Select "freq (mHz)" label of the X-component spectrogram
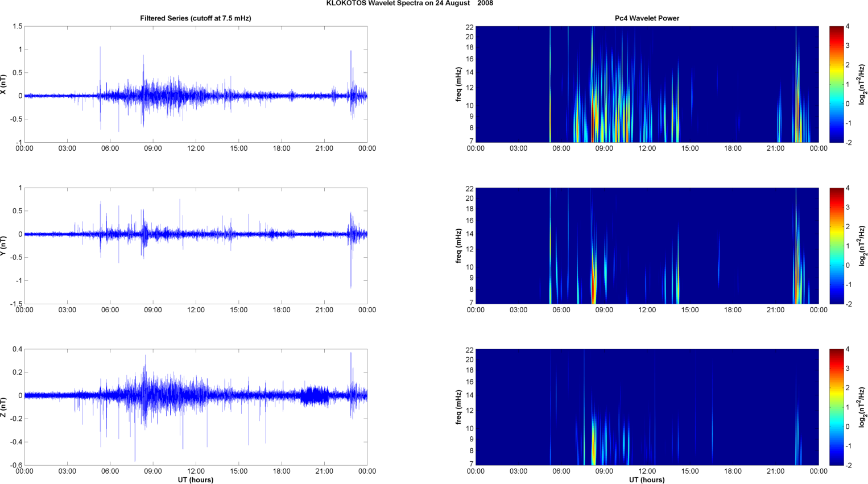The height and width of the screenshot is (484, 868). (458, 84)
